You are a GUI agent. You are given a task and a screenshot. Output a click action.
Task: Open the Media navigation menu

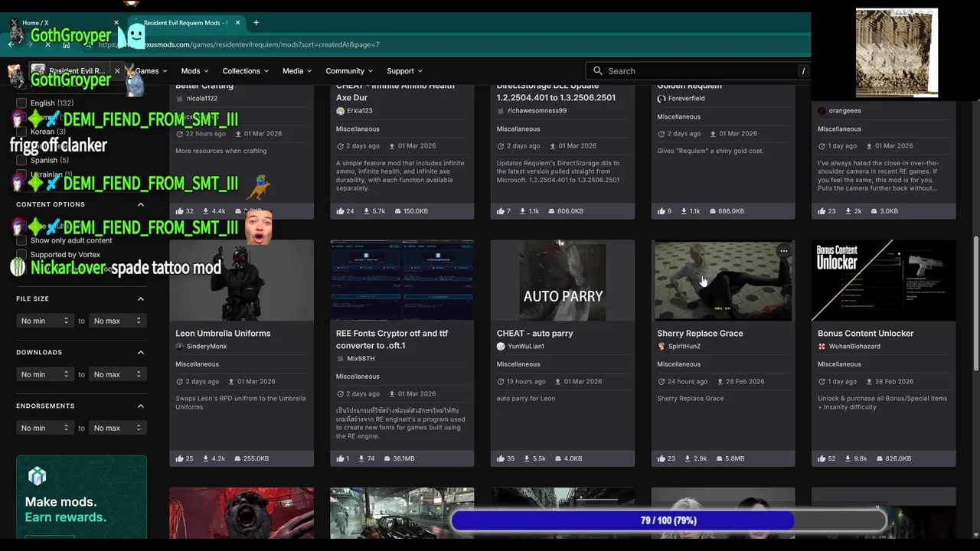[x=297, y=70]
